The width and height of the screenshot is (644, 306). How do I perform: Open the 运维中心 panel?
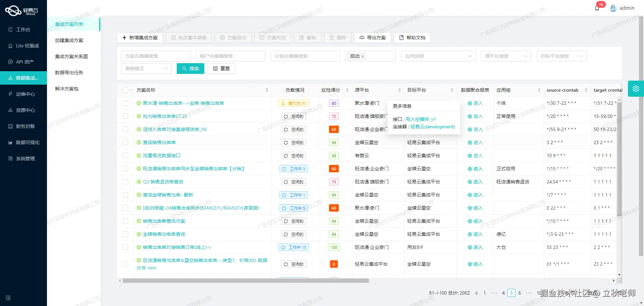tap(23, 94)
